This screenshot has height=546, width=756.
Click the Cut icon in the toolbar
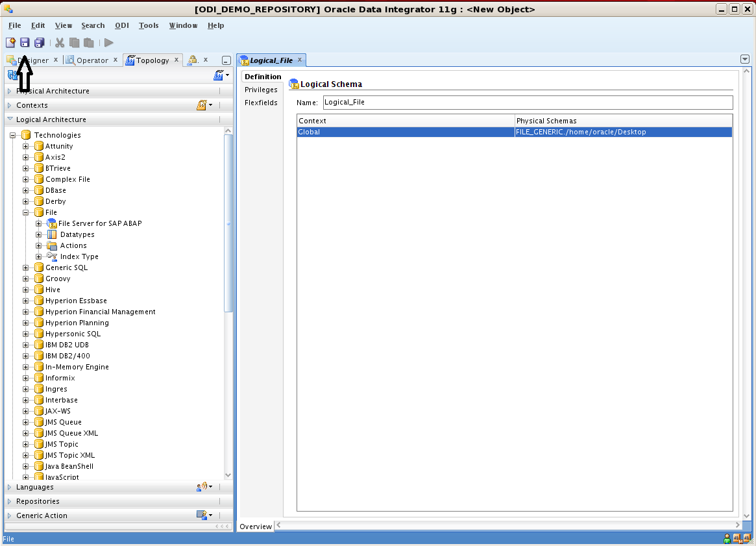click(59, 42)
